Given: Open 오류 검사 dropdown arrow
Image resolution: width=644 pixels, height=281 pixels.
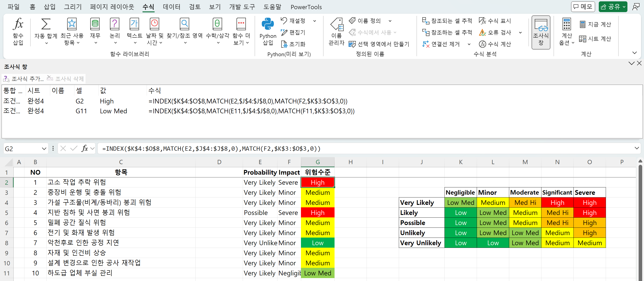Looking at the screenshot, I should click(520, 32).
